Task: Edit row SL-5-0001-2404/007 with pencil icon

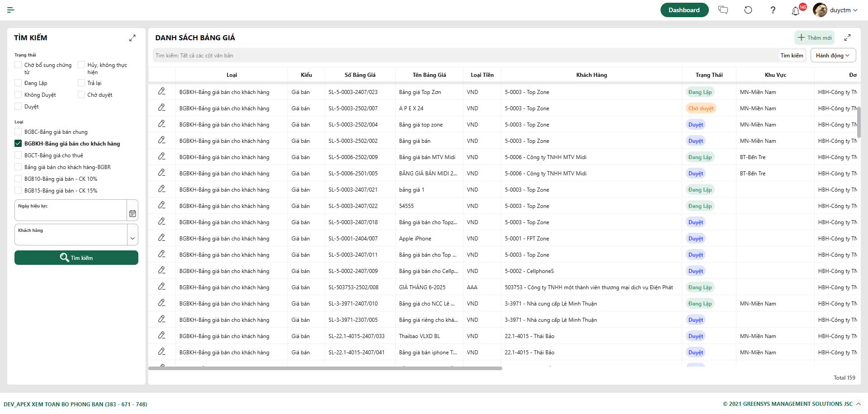Action: [x=161, y=238]
